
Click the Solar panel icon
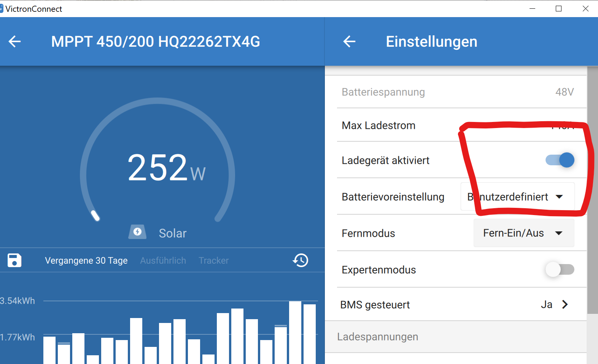137,232
